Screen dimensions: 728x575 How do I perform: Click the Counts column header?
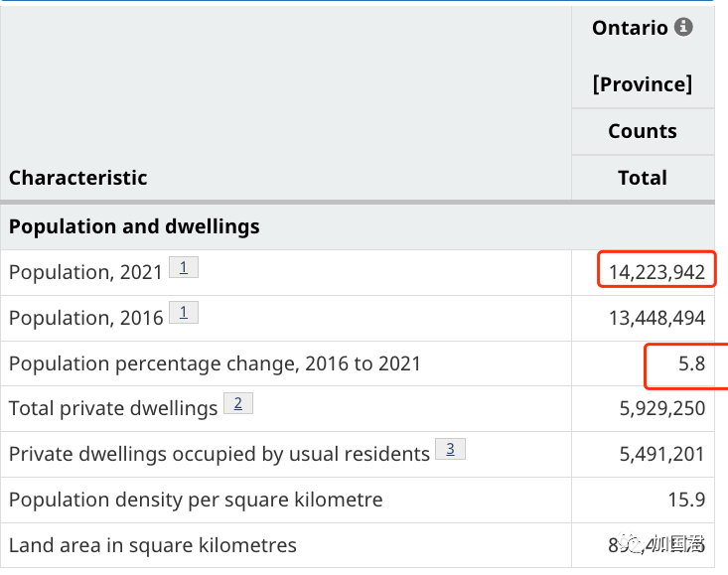643,131
